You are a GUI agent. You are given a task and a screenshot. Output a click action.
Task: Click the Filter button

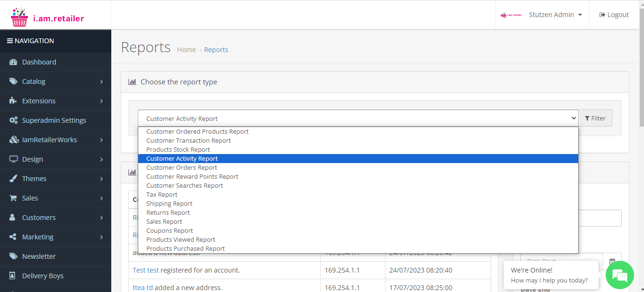595,119
